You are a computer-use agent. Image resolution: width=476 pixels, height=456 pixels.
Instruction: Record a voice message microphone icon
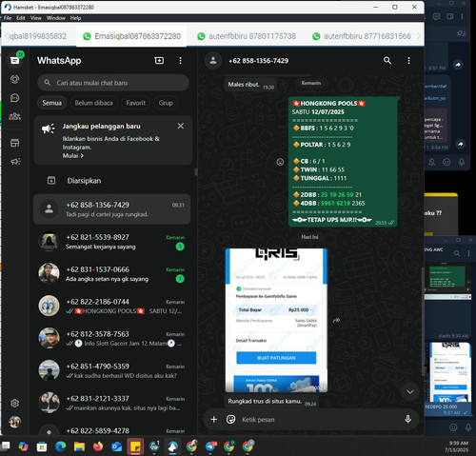click(x=407, y=420)
